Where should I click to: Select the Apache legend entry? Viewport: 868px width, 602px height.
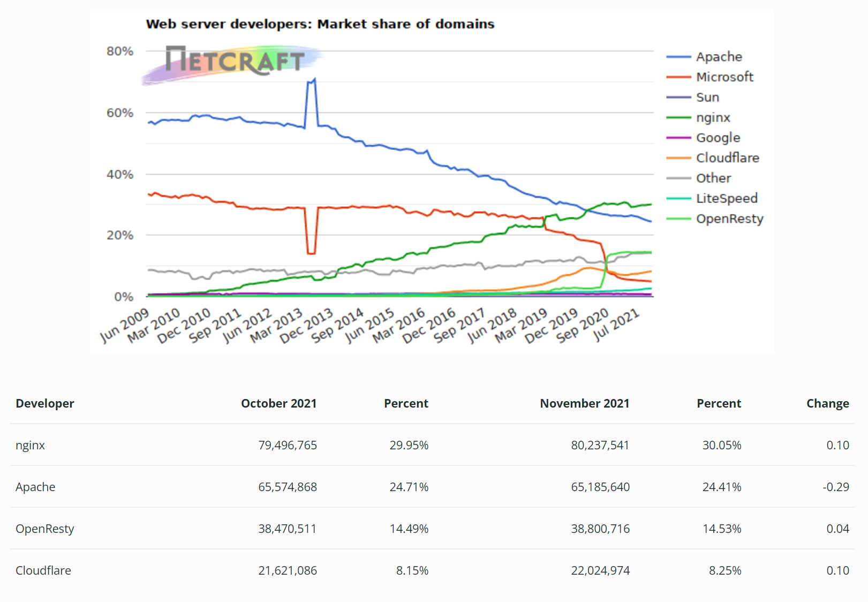(704, 57)
